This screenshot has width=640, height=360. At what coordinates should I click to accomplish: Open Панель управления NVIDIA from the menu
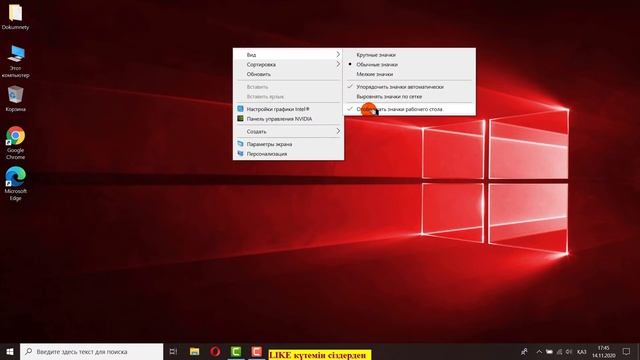(x=288, y=119)
